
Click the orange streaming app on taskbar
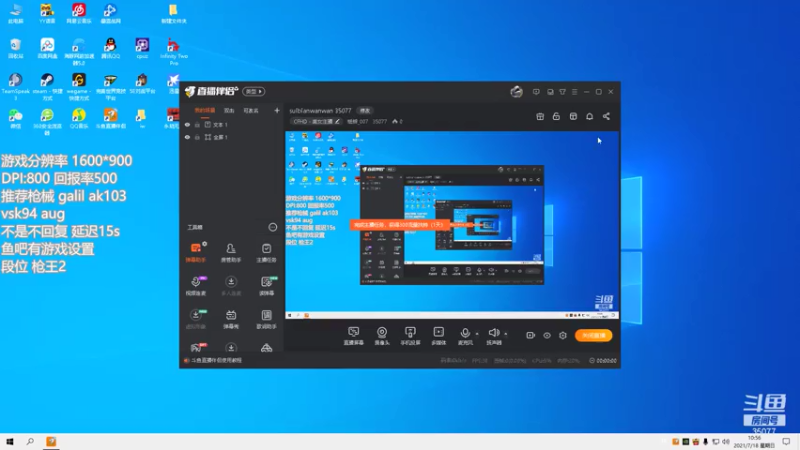(x=51, y=441)
